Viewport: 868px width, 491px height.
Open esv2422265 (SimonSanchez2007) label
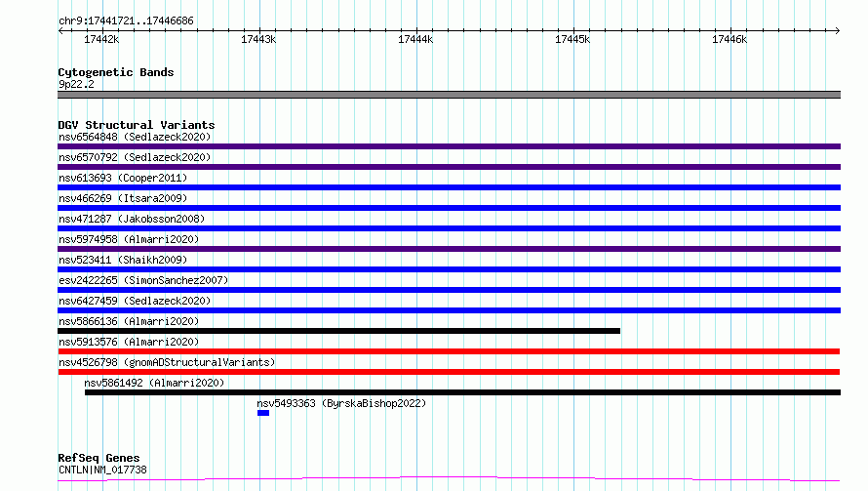(143, 280)
